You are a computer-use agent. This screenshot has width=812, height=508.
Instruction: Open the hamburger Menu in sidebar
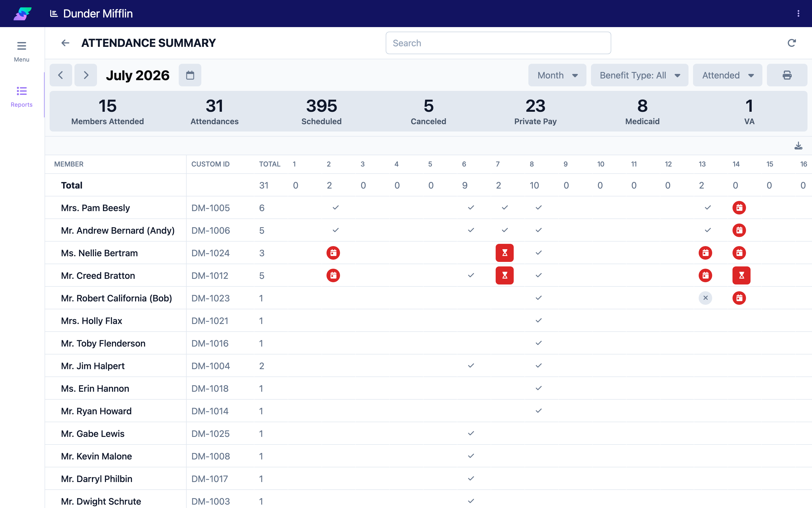pyautogui.click(x=21, y=51)
